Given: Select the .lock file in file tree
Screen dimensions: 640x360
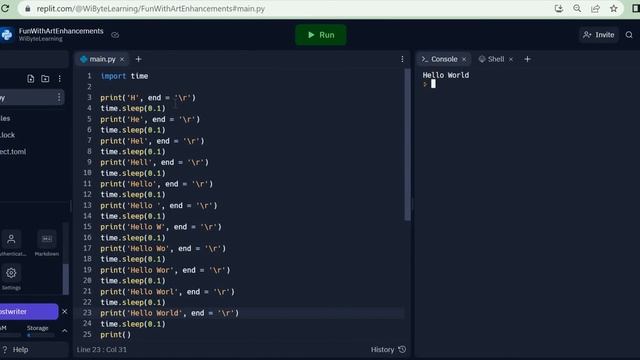Looking at the screenshot, I should tap(7, 135).
